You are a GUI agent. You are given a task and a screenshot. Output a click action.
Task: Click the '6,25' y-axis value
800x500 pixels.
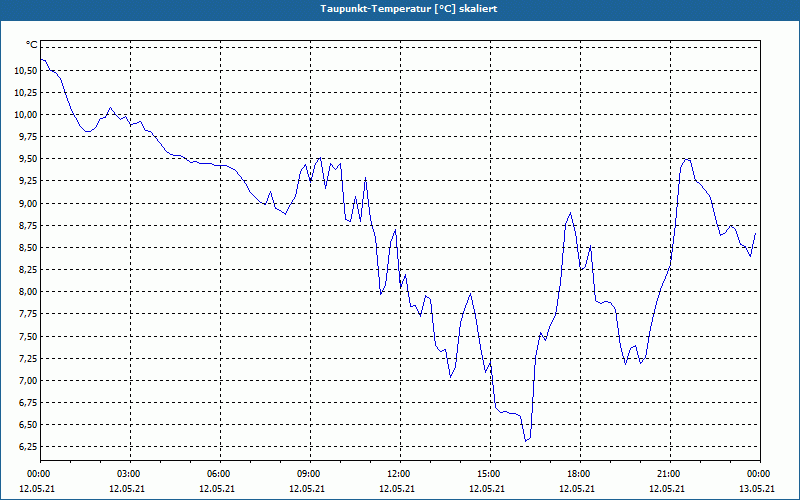[28, 447]
